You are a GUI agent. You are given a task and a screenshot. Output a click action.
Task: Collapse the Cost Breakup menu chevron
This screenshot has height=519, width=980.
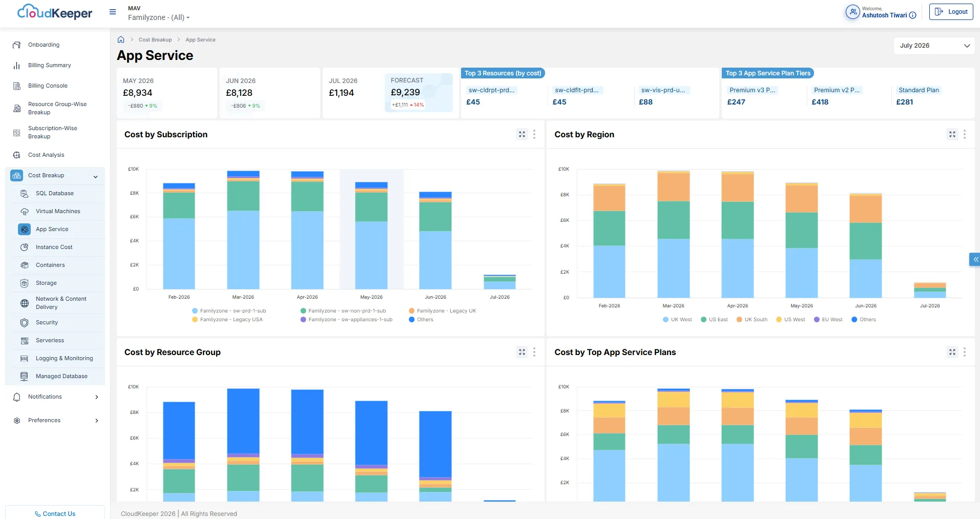[96, 177]
